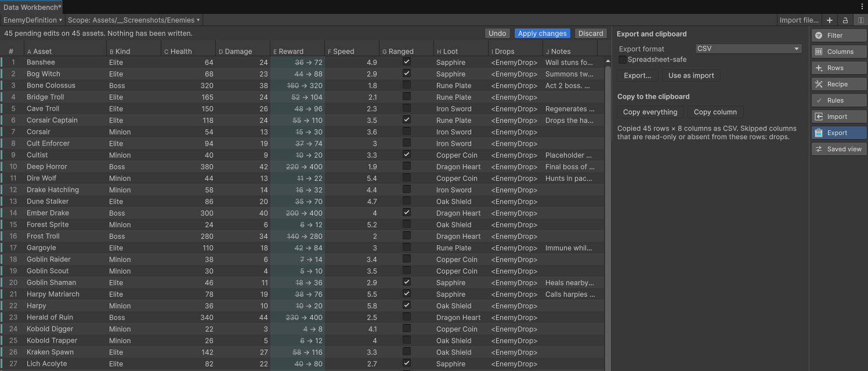
Task: Uncheck Ranged for Cultist
Action: [x=407, y=154]
